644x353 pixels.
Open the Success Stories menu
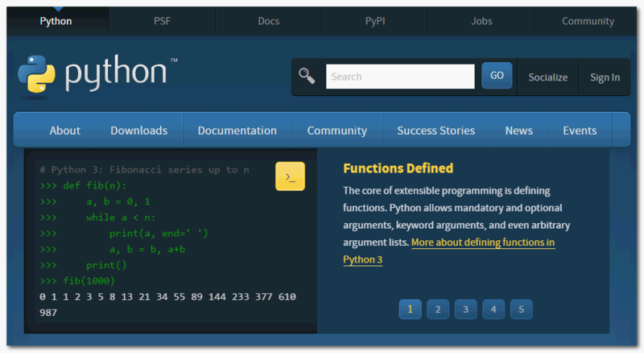436,131
